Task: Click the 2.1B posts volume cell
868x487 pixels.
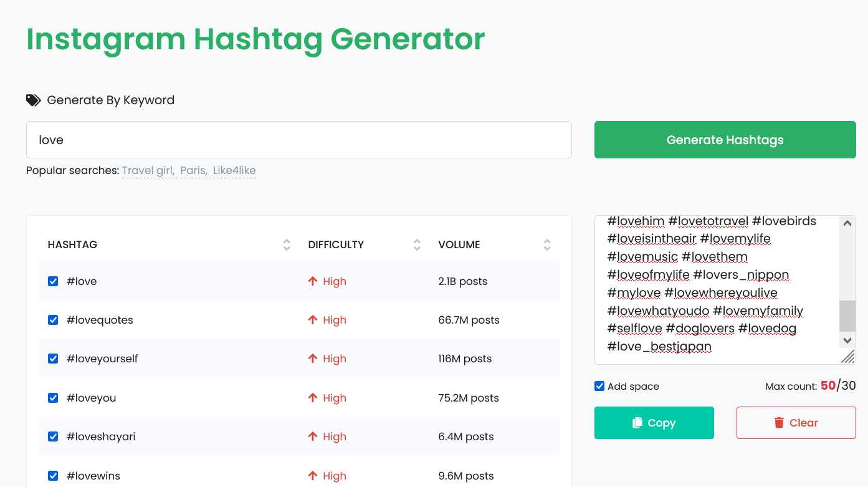Action: [463, 281]
